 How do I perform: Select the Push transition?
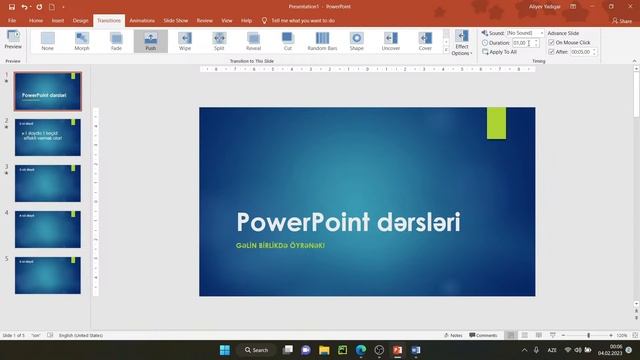pyautogui.click(x=151, y=41)
